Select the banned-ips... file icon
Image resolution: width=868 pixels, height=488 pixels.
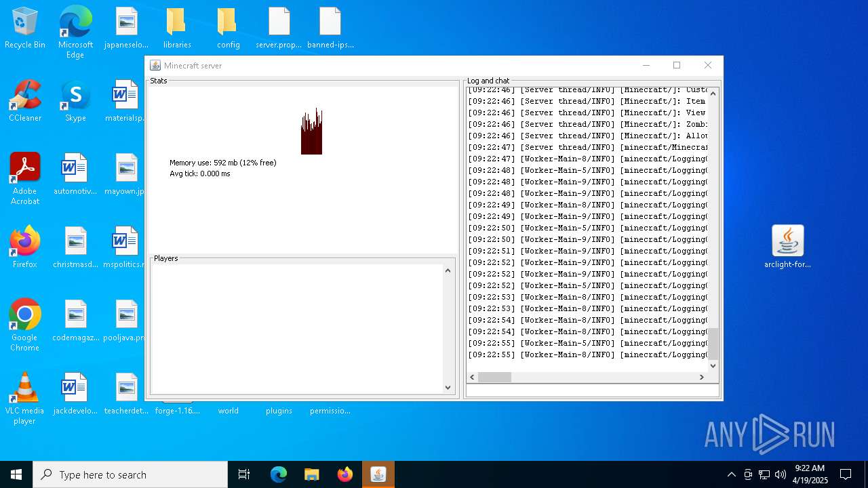[x=330, y=28]
